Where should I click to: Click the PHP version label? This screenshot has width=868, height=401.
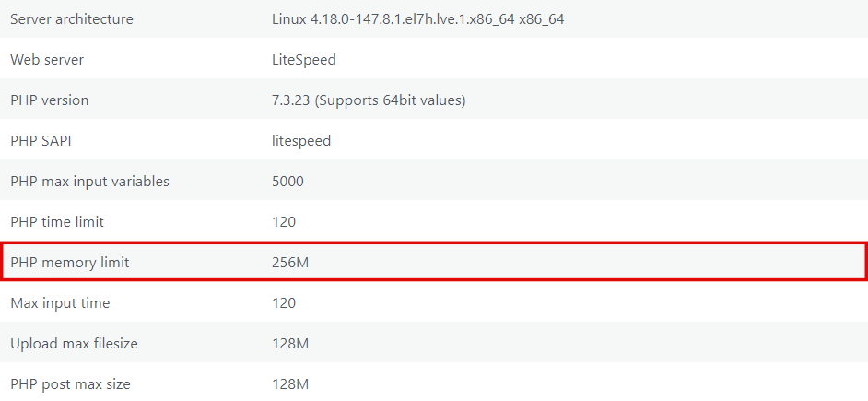[x=50, y=100]
